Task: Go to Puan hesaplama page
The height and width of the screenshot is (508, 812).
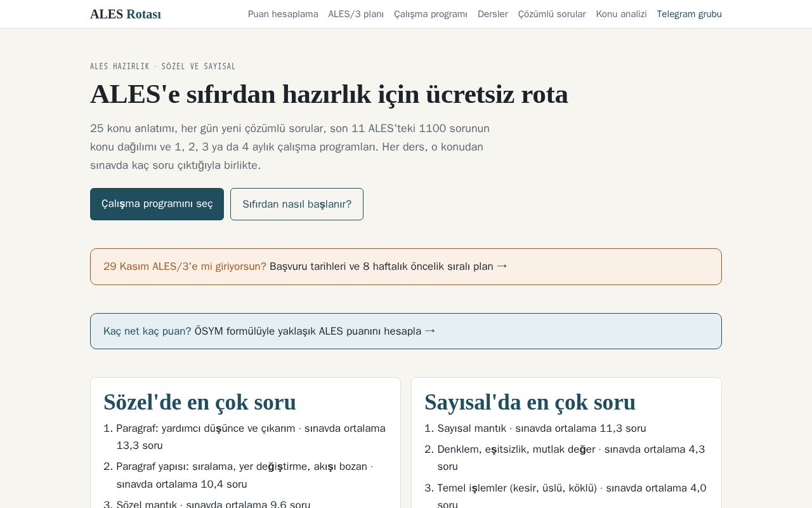Action: [x=283, y=14]
